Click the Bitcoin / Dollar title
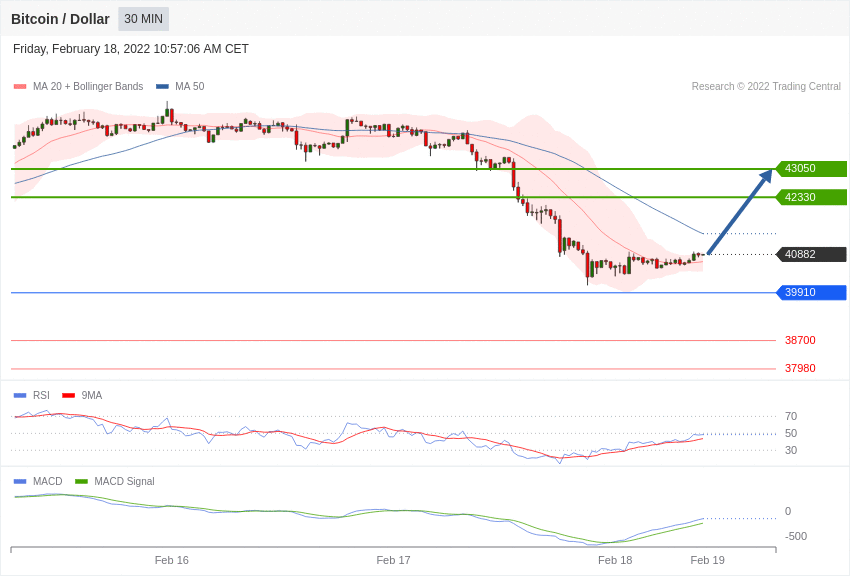Screen dimensions: 850x576 [60, 19]
